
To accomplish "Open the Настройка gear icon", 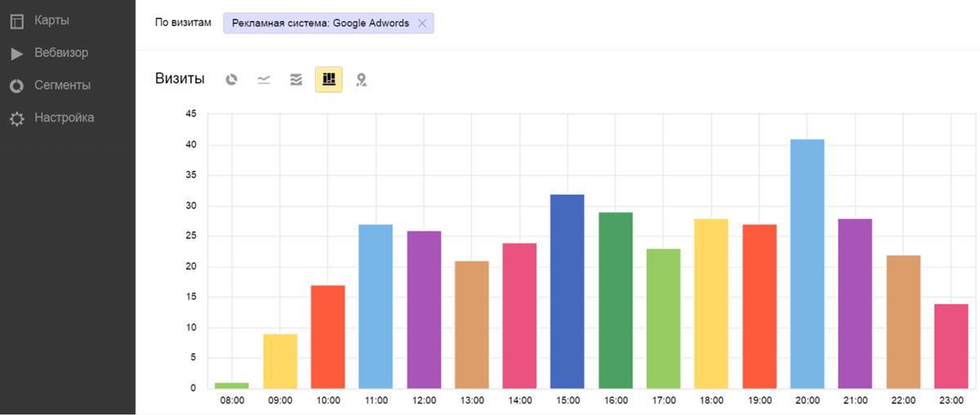I will point(16,118).
